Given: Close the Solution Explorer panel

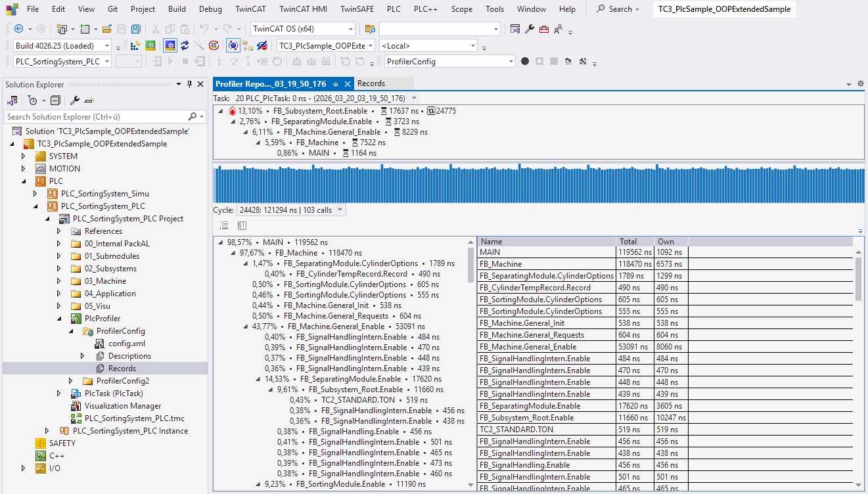Looking at the screenshot, I should [201, 84].
